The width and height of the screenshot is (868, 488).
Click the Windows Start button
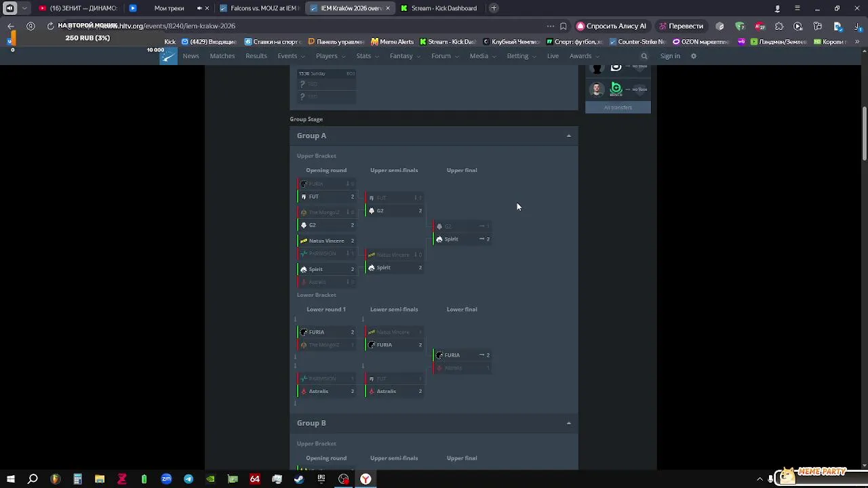pyautogui.click(x=10, y=479)
